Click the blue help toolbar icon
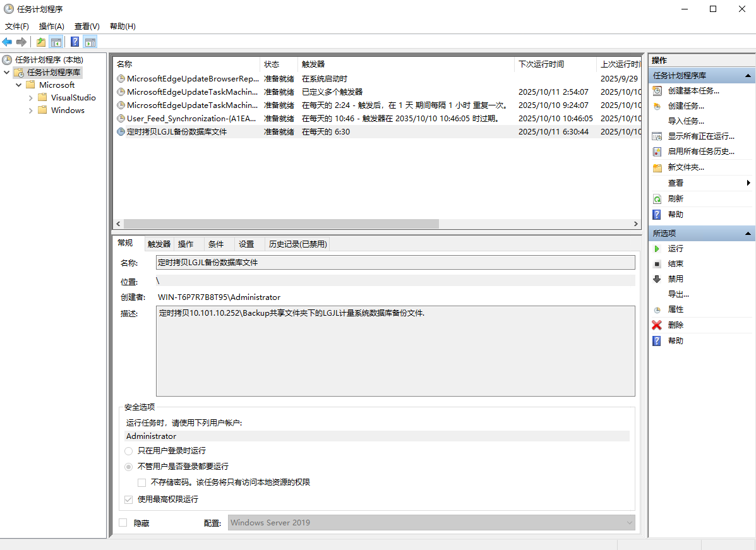 coord(75,42)
